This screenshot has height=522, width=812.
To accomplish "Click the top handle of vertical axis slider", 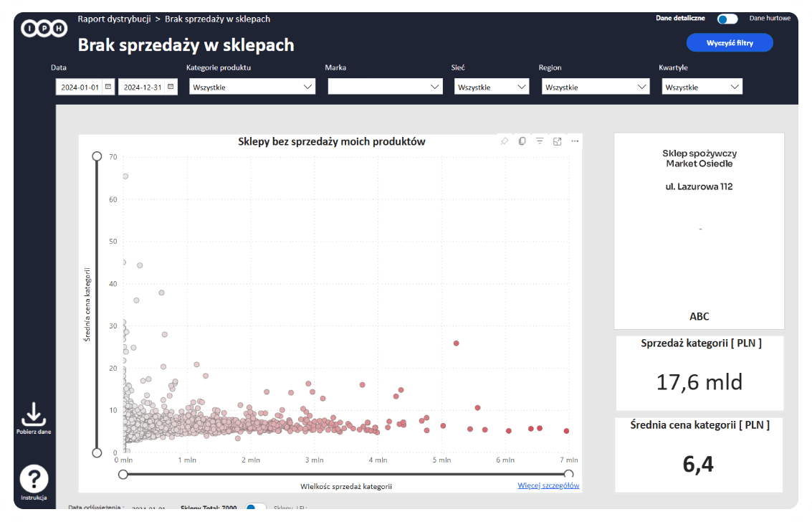I will point(96,156).
